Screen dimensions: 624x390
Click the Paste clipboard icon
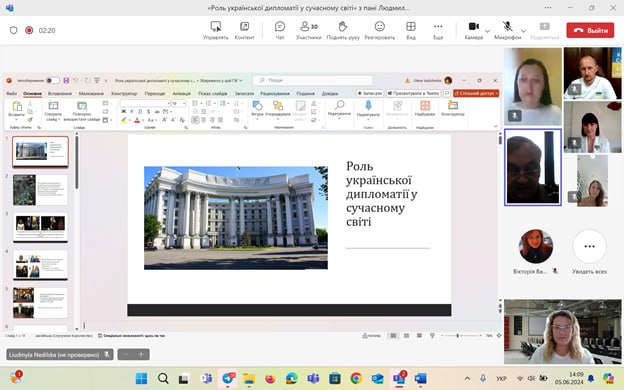pos(17,106)
